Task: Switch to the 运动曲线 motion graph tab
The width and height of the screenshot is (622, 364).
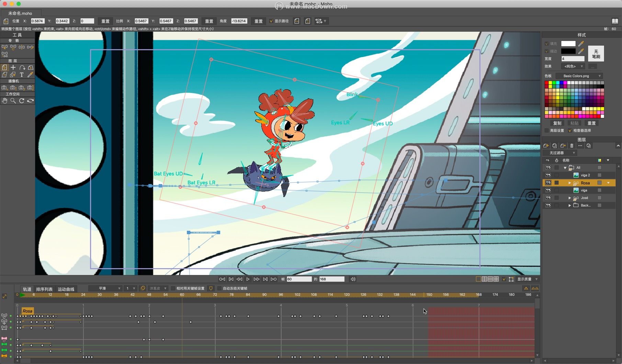Action: pyautogui.click(x=66, y=289)
